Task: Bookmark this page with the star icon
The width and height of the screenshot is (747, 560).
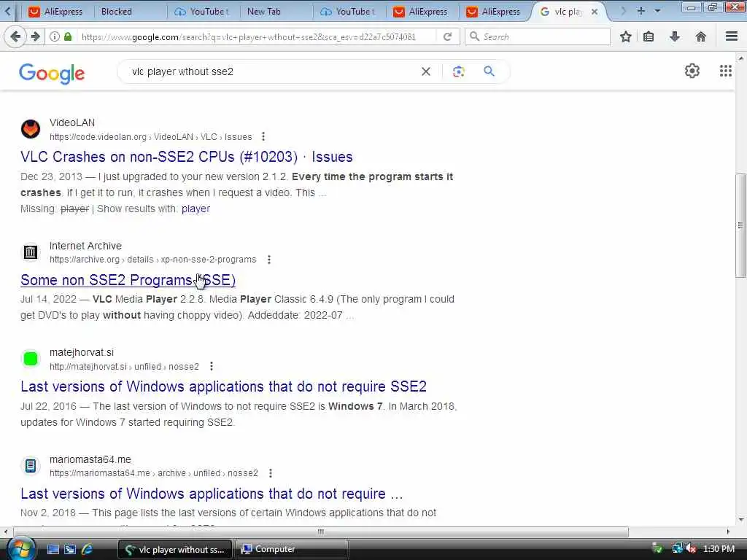Action: click(625, 36)
